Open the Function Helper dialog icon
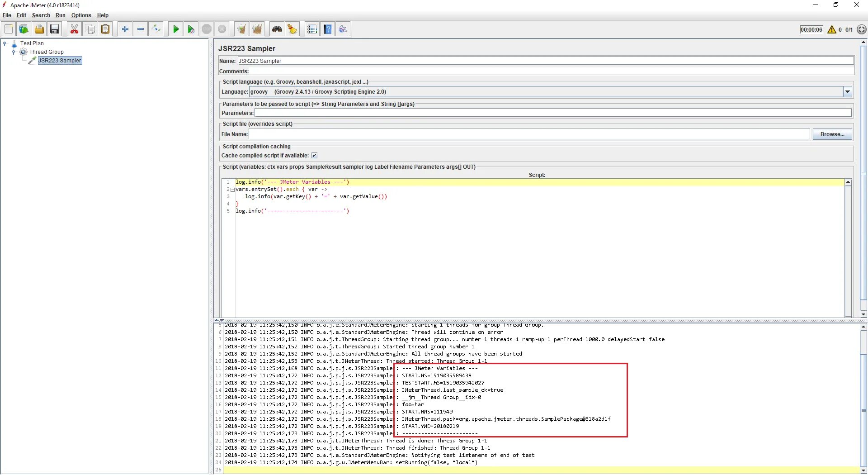This screenshot has width=868, height=475. pos(312,29)
